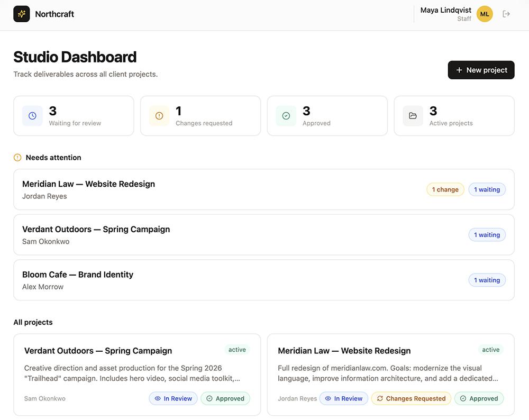
Task: Click active status tag on Meridian Law card
Action: click(491, 350)
